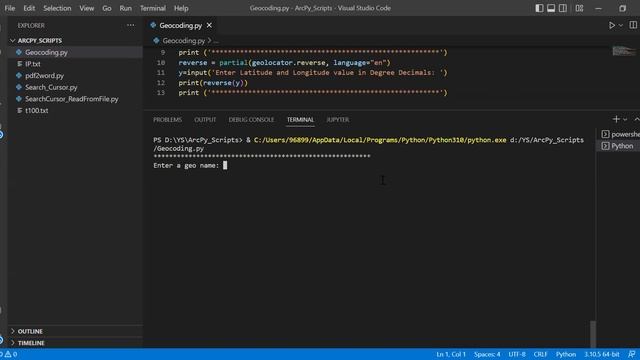The height and width of the screenshot is (360, 640).
Task: Open the Selection menu
Action: click(57, 8)
